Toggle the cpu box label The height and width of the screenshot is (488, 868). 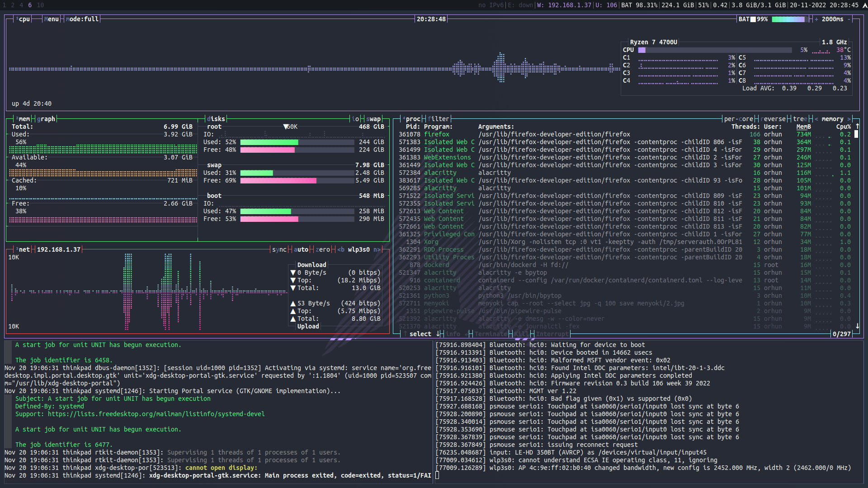coord(24,19)
